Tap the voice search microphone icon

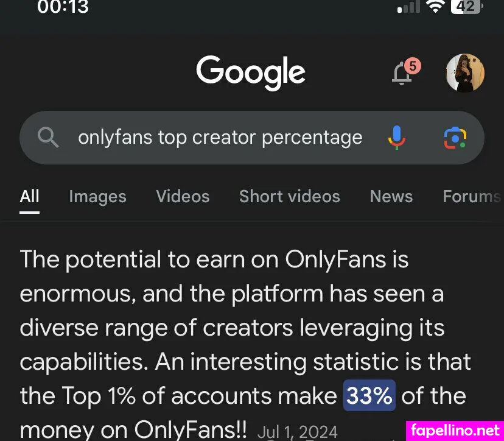(x=396, y=137)
